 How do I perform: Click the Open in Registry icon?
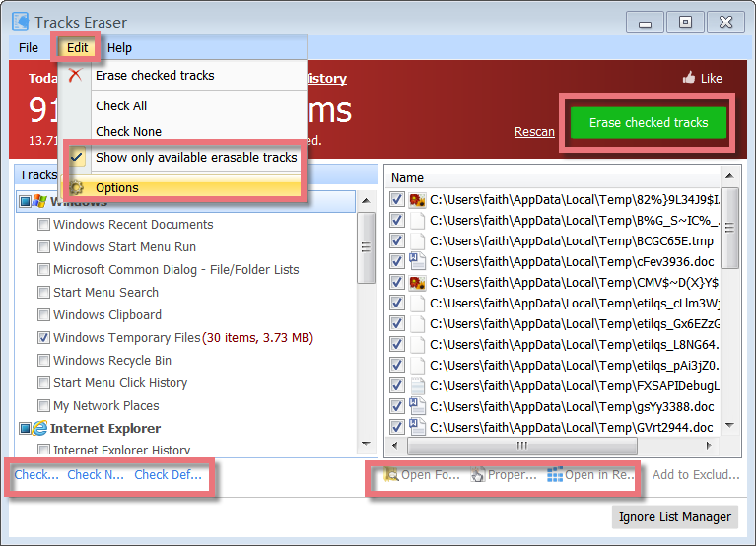pyautogui.click(x=555, y=475)
